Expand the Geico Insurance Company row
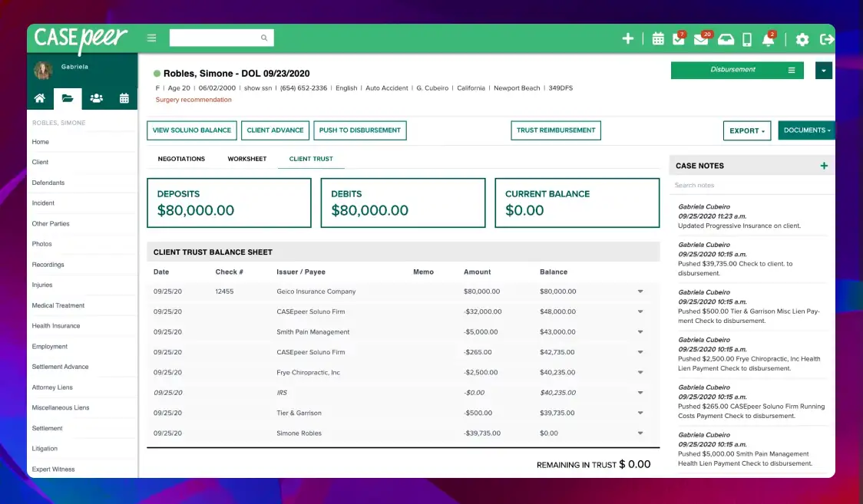Image resolution: width=863 pixels, height=504 pixels. pyautogui.click(x=640, y=292)
